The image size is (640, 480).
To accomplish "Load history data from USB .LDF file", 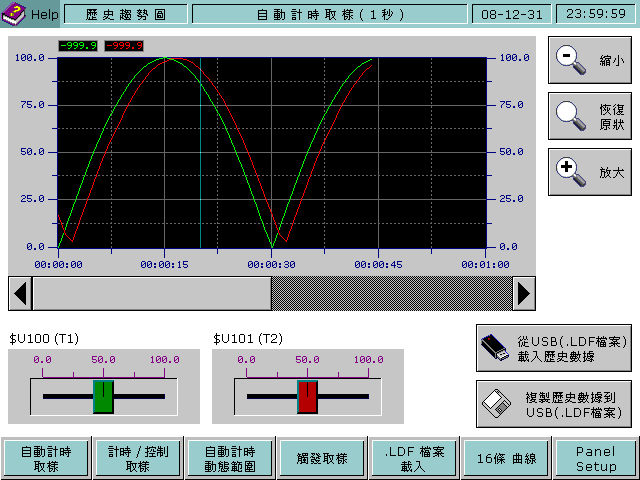I will [553, 348].
